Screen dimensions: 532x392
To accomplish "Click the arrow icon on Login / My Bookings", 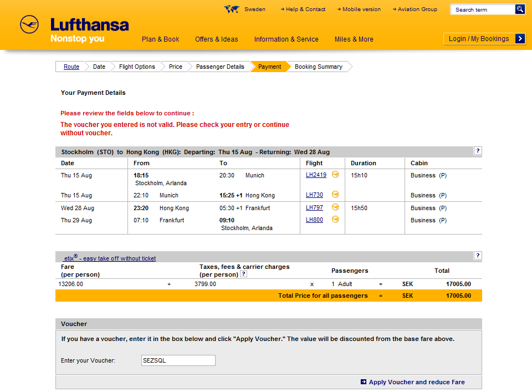I will click(520, 39).
